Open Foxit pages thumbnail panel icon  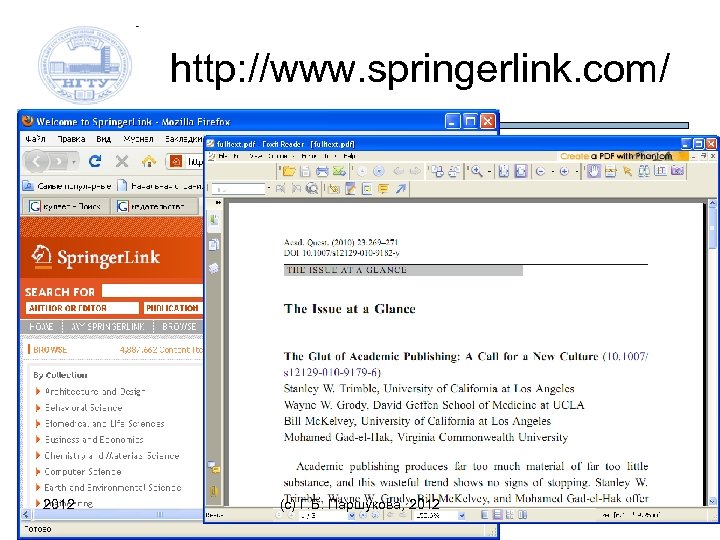[214, 244]
